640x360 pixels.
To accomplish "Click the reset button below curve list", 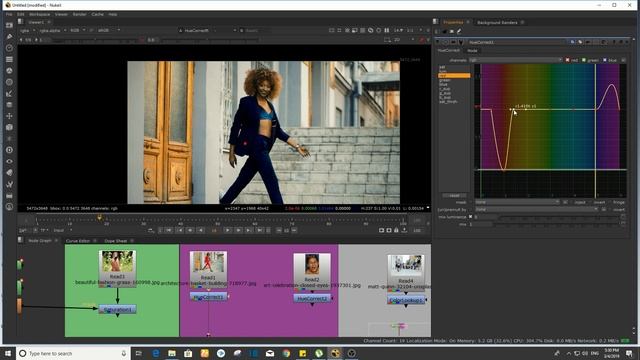I will pos(454,196).
